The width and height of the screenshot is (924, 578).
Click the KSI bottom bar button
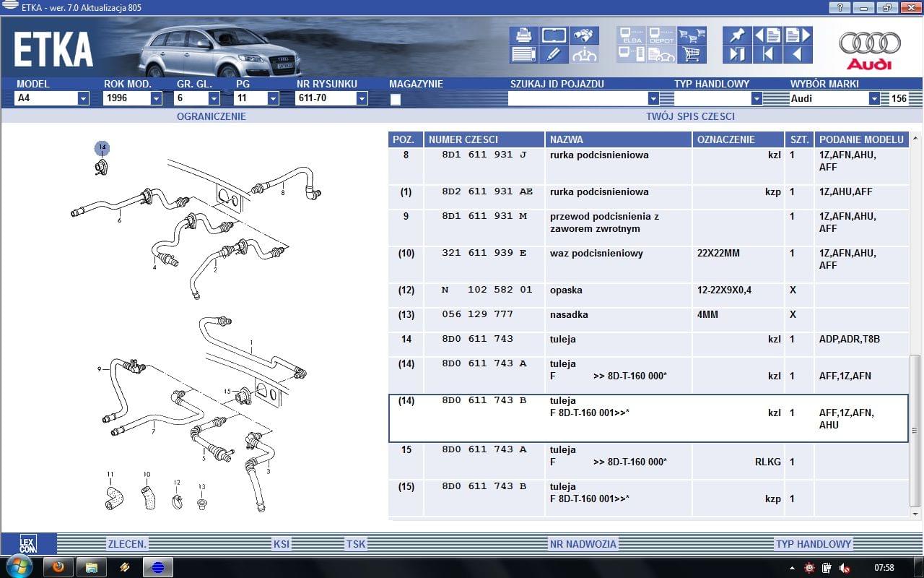(x=282, y=544)
